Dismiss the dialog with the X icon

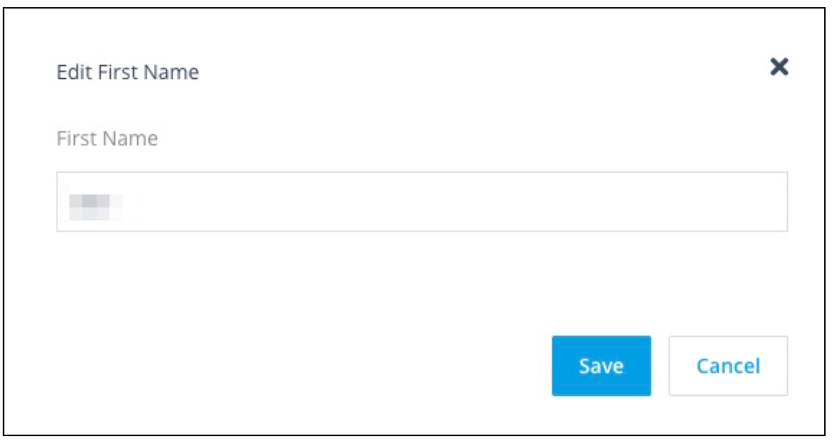pos(779,67)
